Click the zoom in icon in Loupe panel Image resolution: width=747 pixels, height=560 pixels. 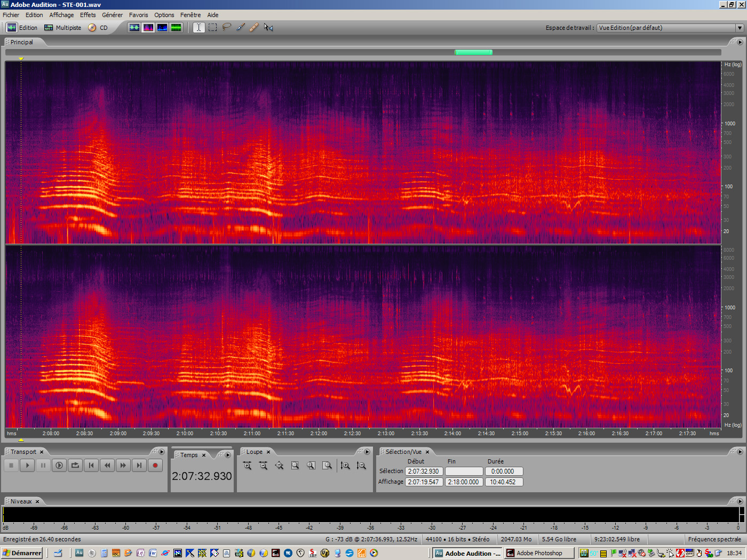(x=248, y=466)
